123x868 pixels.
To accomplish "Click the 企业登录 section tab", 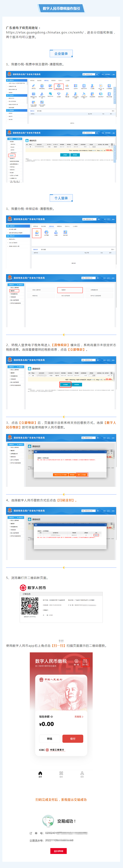I will (x=61, y=54).
